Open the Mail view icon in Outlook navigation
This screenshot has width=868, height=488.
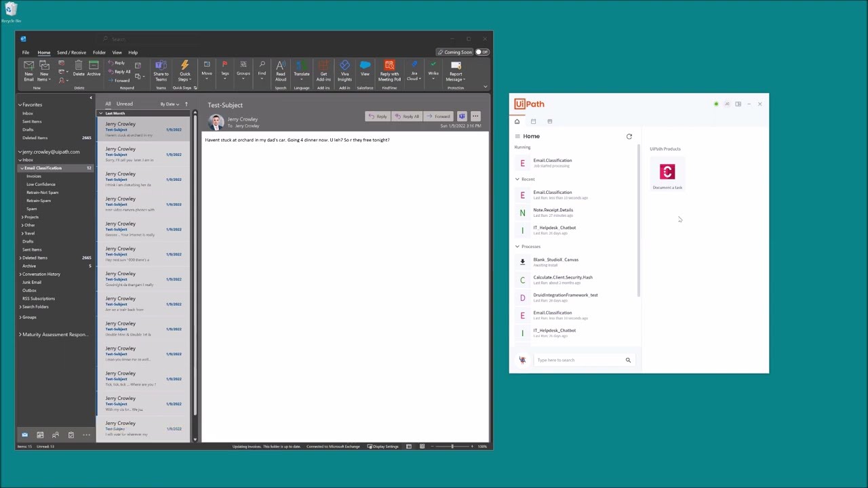(25, 434)
